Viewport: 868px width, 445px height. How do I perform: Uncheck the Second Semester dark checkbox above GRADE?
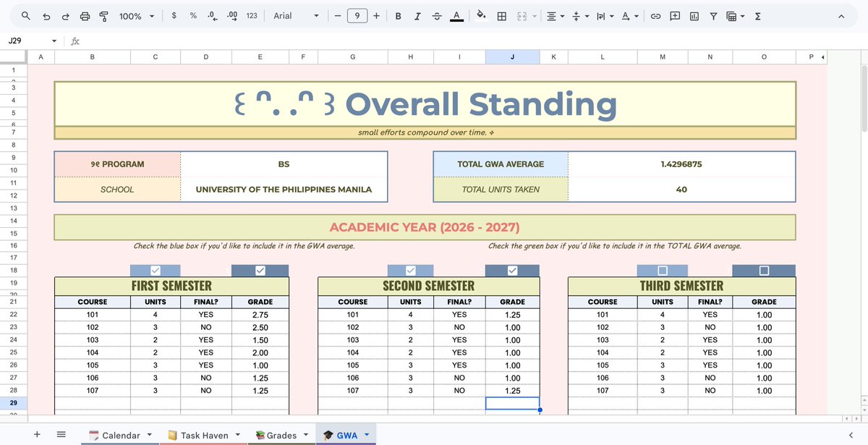[x=513, y=271]
